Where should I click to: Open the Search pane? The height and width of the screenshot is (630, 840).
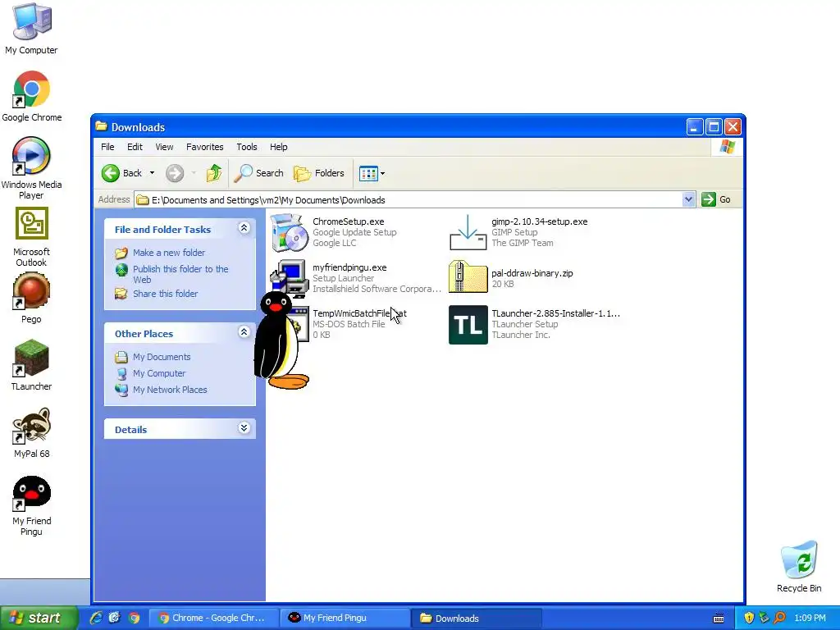(x=259, y=173)
